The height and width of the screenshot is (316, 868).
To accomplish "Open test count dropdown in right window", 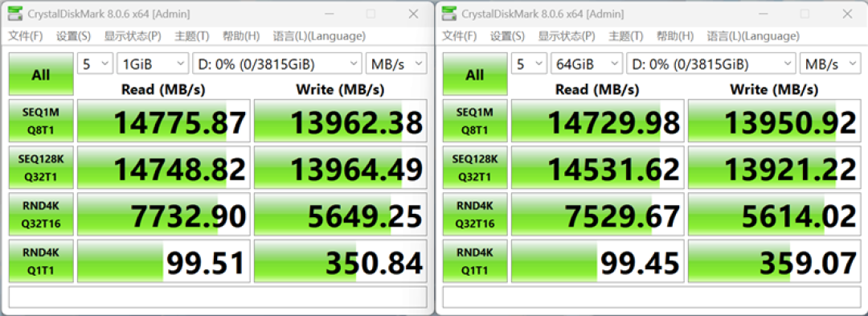I will (x=529, y=64).
